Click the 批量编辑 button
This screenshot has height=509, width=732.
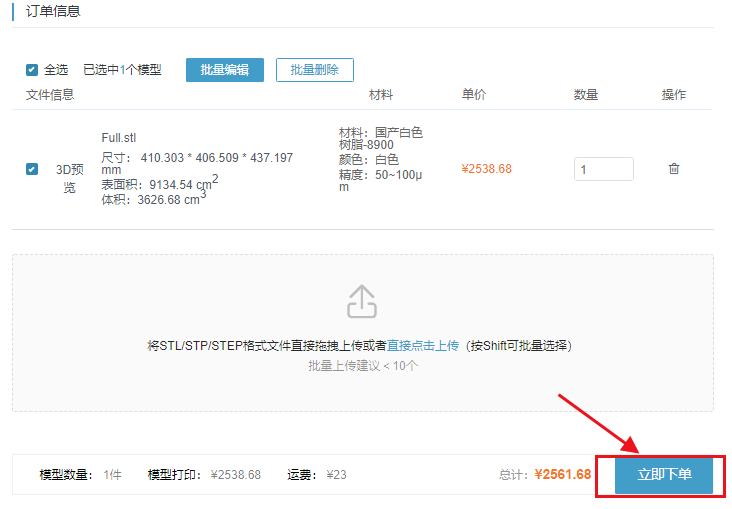(225, 70)
